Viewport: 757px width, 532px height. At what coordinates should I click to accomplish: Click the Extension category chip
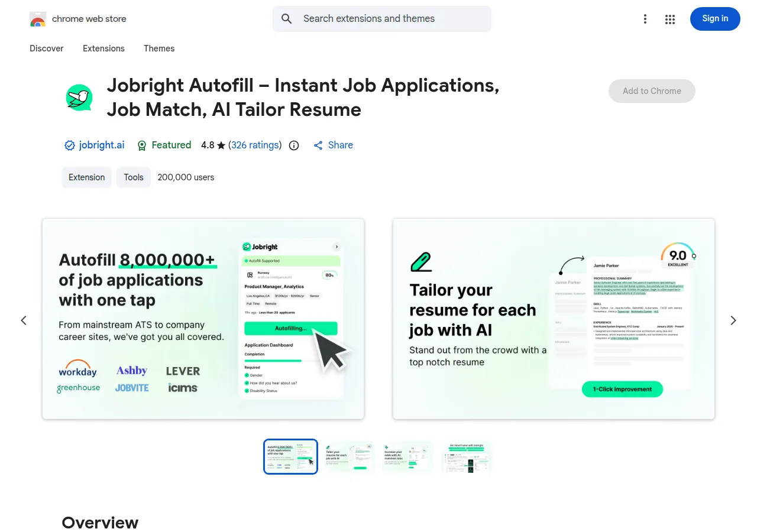pyautogui.click(x=86, y=177)
